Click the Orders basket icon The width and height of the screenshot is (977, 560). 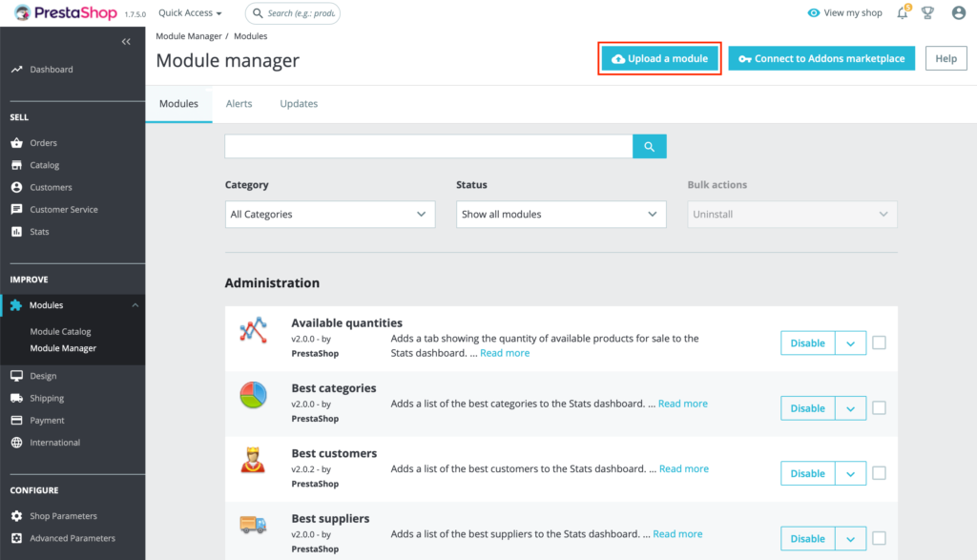coord(17,143)
